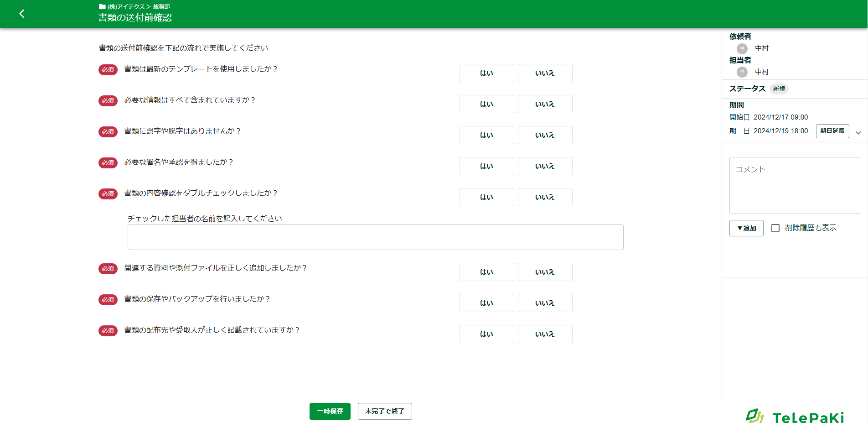
Task: Click the コメント text area
Action: coord(794,185)
